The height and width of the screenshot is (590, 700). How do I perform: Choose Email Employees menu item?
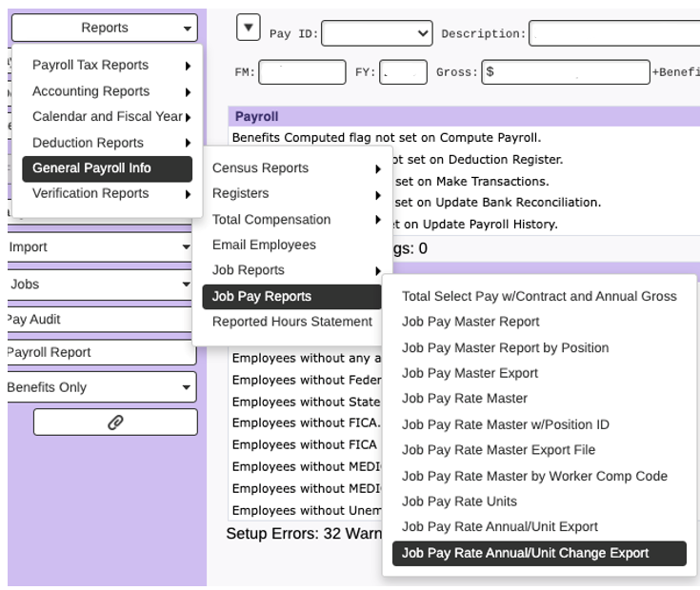(x=292, y=245)
